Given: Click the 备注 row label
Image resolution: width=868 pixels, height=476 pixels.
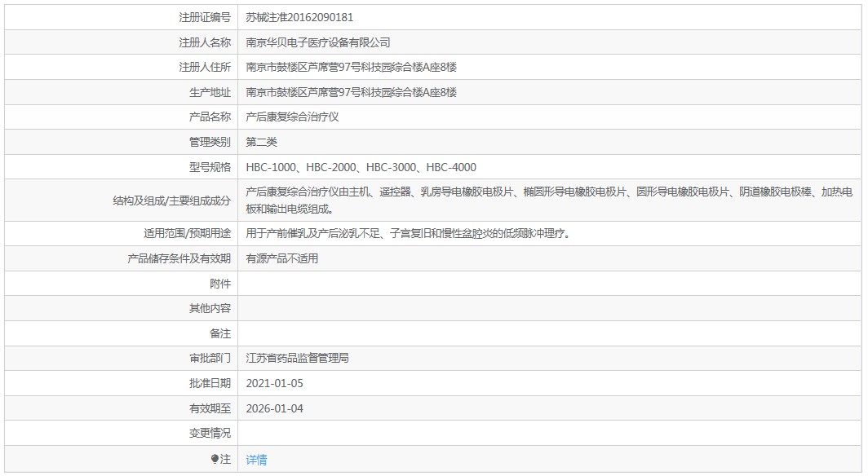Looking at the screenshot, I should (220, 333).
